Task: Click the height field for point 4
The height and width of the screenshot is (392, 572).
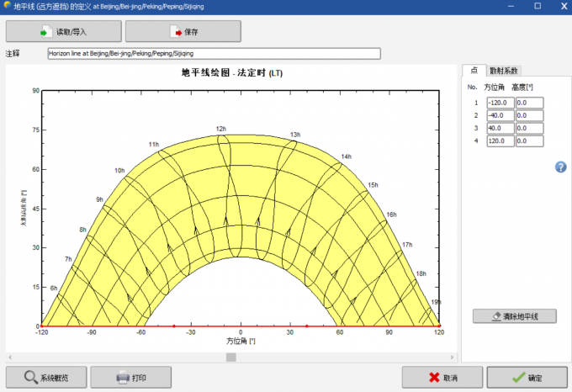Action: click(529, 140)
